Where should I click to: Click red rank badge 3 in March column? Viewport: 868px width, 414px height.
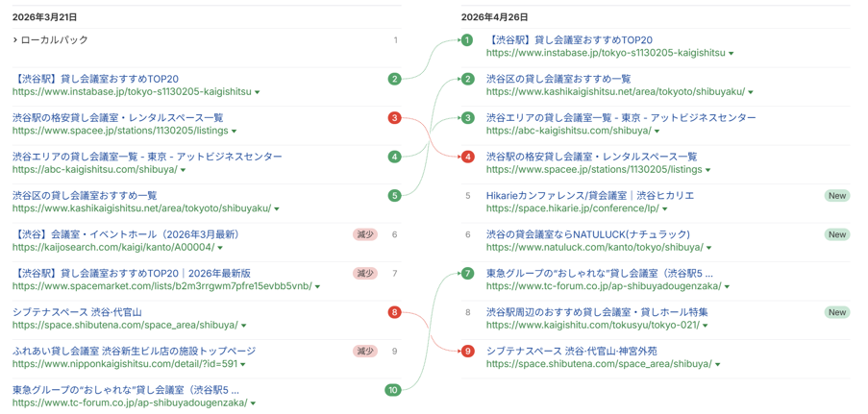[x=394, y=118]
